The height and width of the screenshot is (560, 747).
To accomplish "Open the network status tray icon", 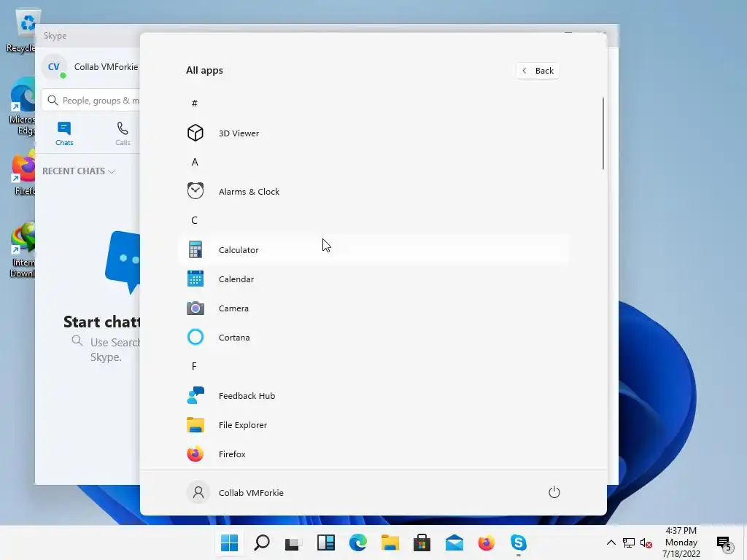I will pos(629,542).
